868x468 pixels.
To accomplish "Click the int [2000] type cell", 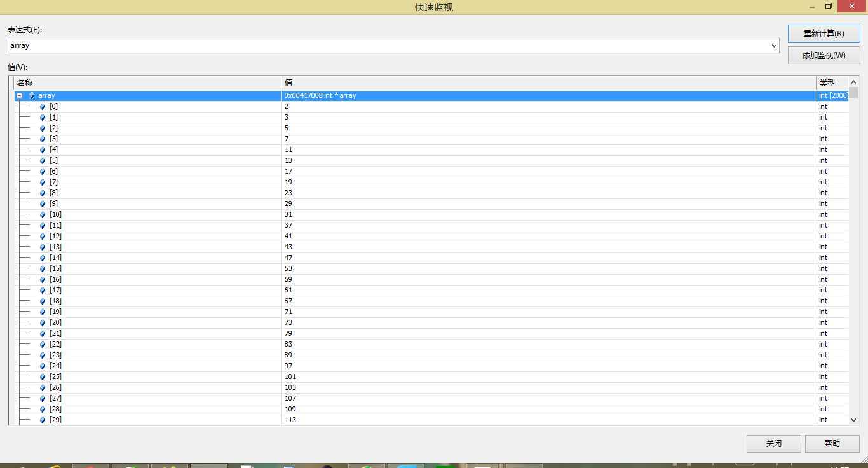I will pyautogui.click(x=833, y=95).
